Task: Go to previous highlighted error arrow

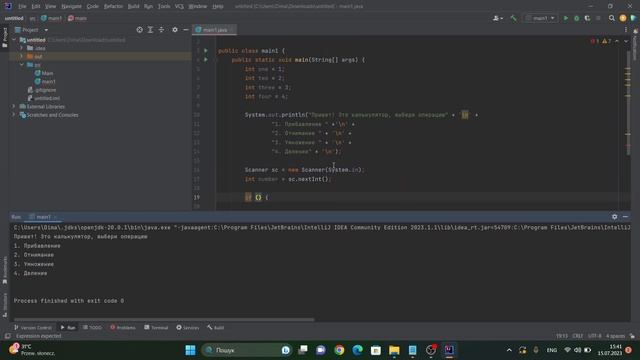Action: [617, 41]
